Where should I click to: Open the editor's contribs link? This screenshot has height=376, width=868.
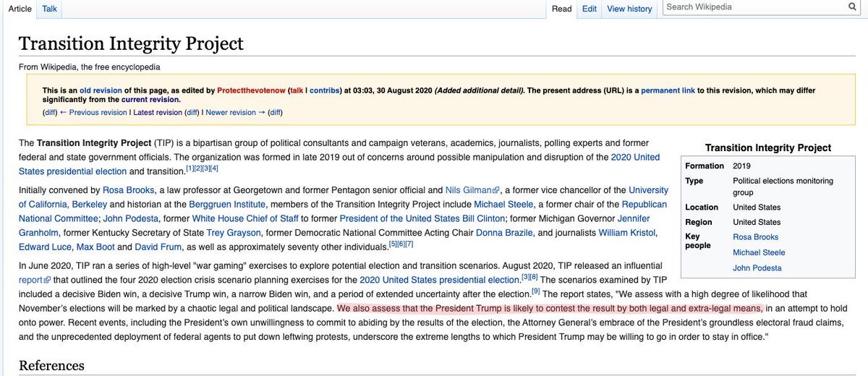pyautogui.click(x=323, y=90)
